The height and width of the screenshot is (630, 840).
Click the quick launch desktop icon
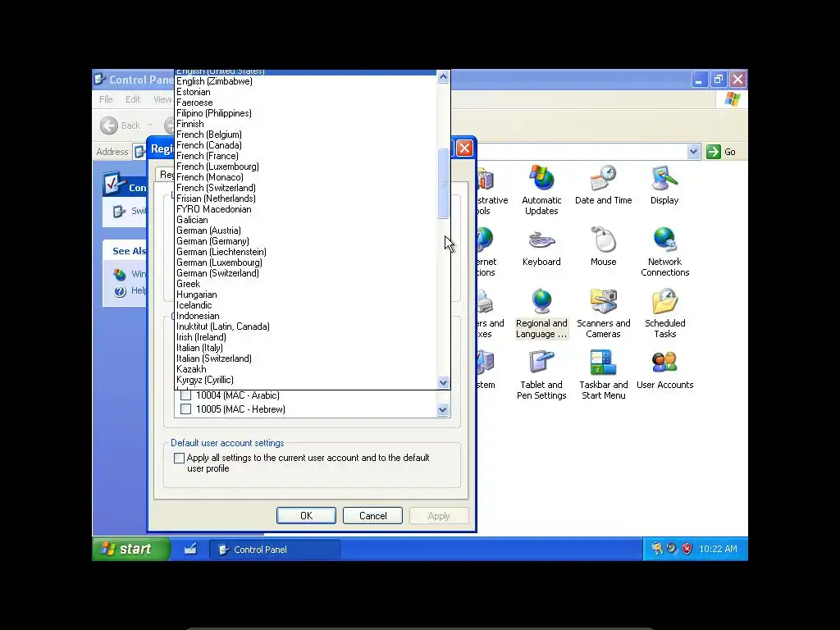[x=190, y=549]
